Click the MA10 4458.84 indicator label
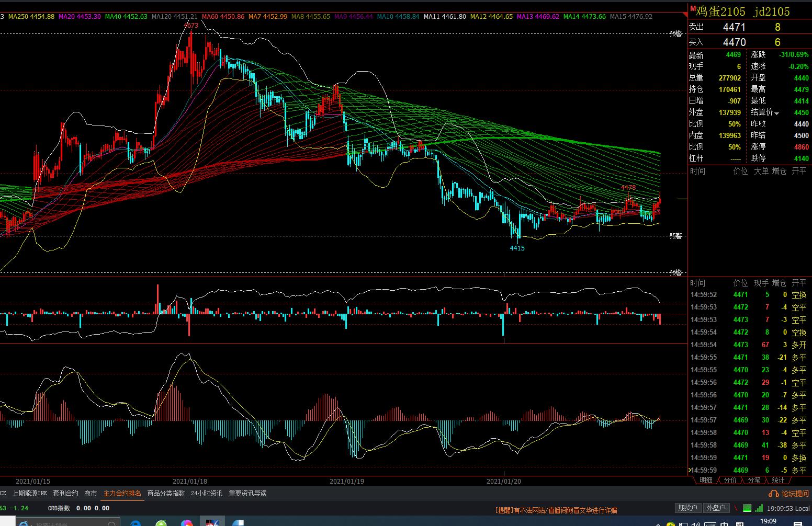The width and height of the screenshot is (812, 526). pyautogui.click(x=398, y=17)
